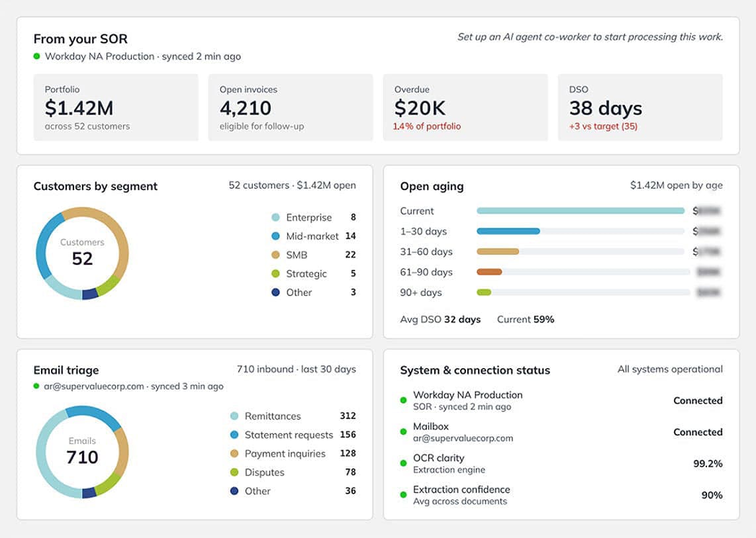756x538 pixels.
Task: Click the 31–60 days aging bar
Action: click(498, 251)
